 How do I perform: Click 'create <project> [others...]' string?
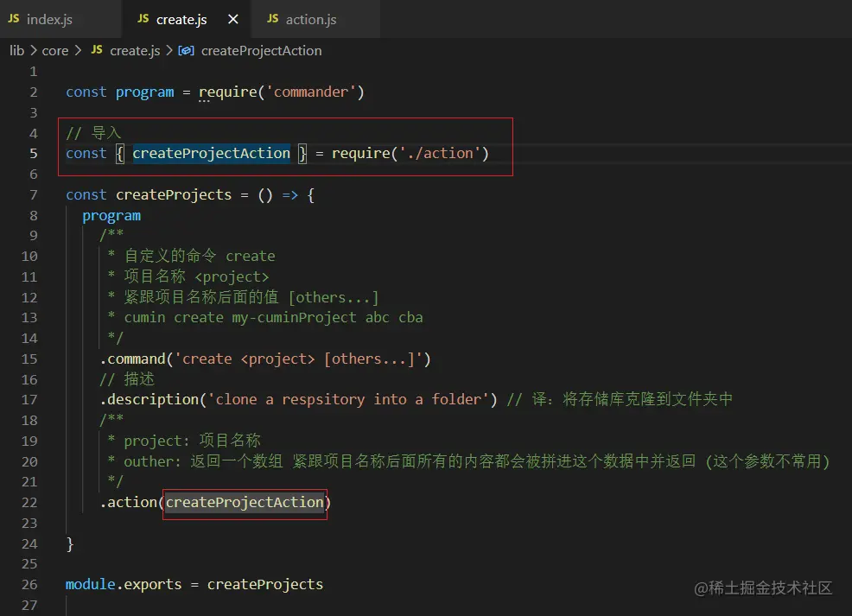(x=298, y=359)
